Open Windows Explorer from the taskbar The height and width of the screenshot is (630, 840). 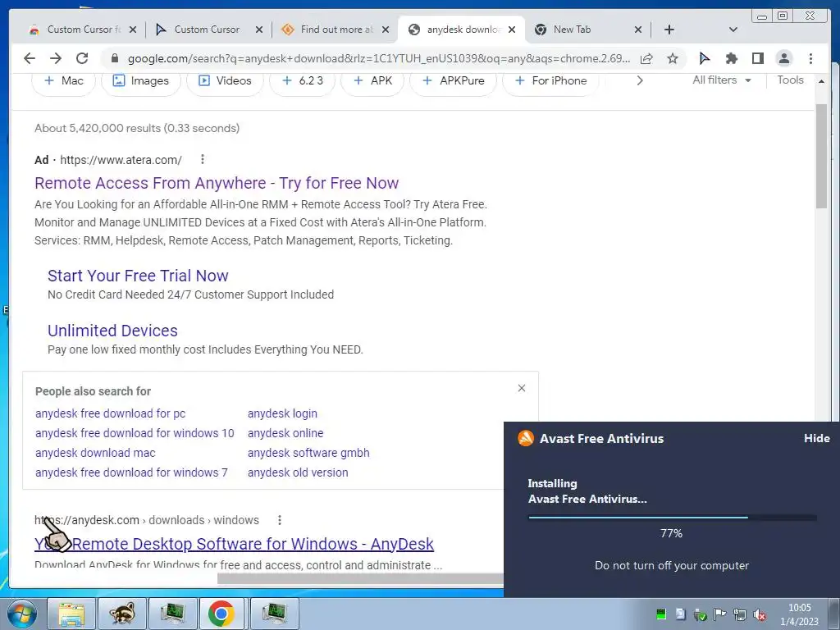pos(71,614)
